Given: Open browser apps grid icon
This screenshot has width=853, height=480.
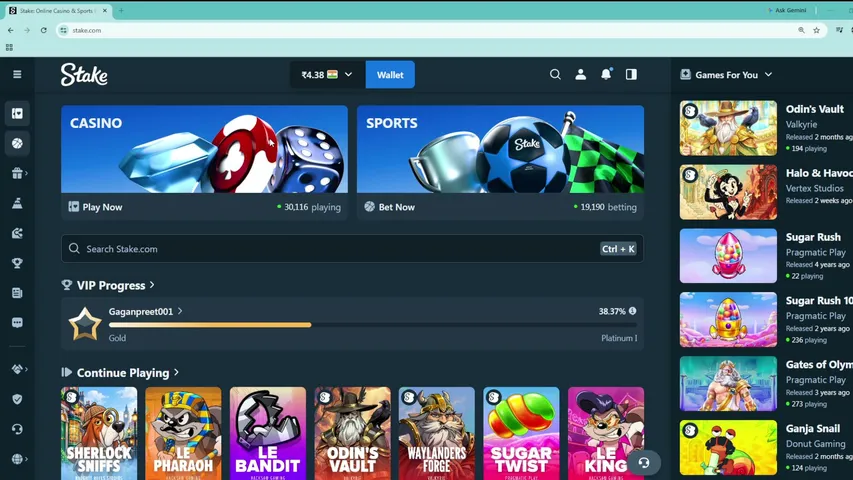Looking at the screenshot, I should tap(9, 48).
